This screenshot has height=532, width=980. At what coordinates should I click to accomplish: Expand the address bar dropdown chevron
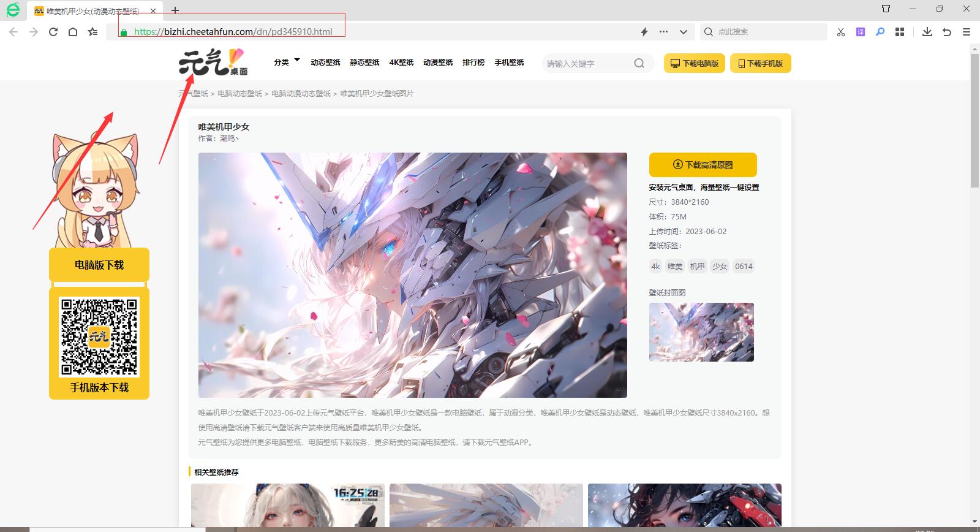coord(684,32)
